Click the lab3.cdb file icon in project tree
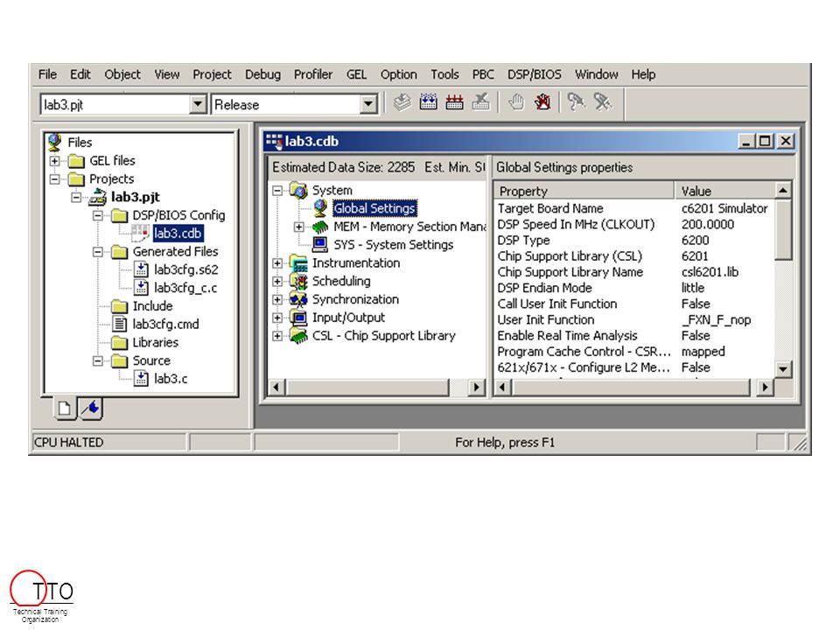 [x=140, y=233]
